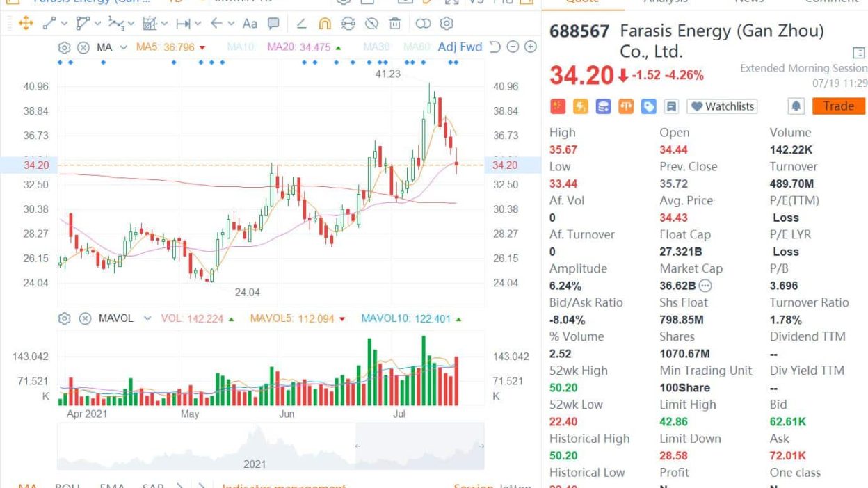
Task: Click the blue coins database icon
Action: pyautogui.click(x=603, y=106)
